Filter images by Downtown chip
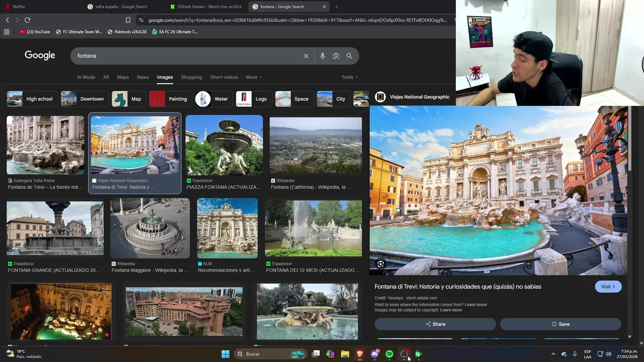The image size is (644, 362). [x=85, y=99]
